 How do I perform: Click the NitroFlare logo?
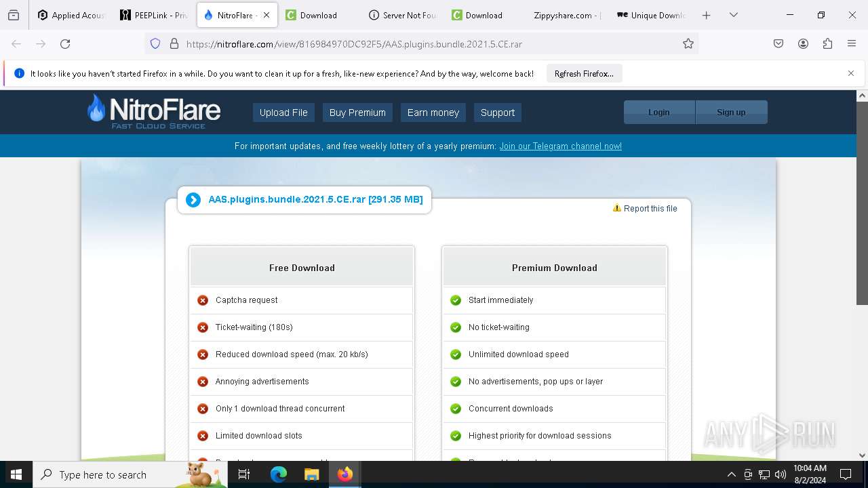[154, 111]
